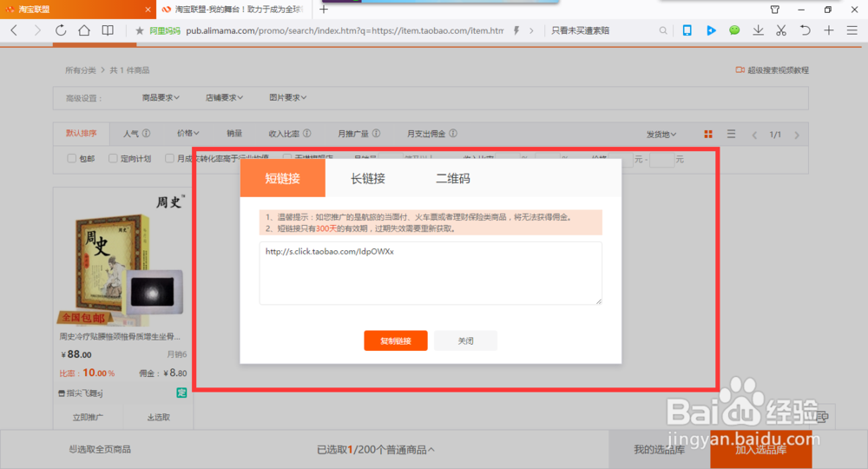The height and width of the screenshot is (469, 868).
Task: Click 加入选品库 button
Action: tap(760, 450)
